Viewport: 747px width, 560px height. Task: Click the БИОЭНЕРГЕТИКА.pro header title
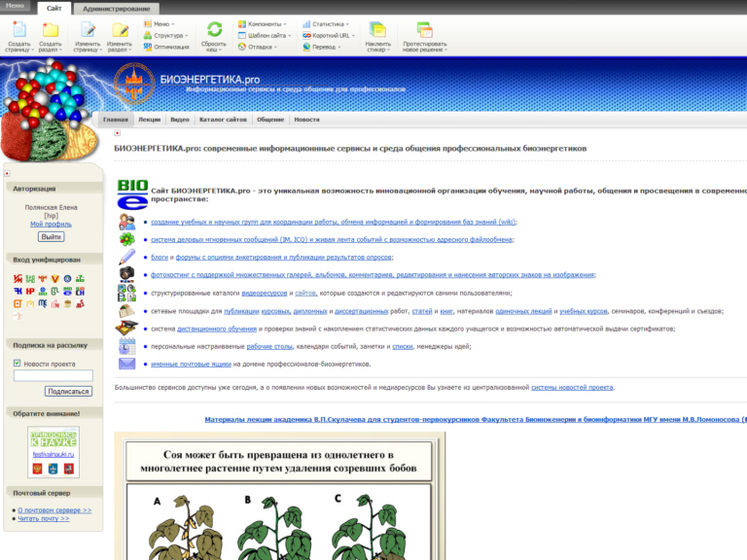click(x=210, y=80)
